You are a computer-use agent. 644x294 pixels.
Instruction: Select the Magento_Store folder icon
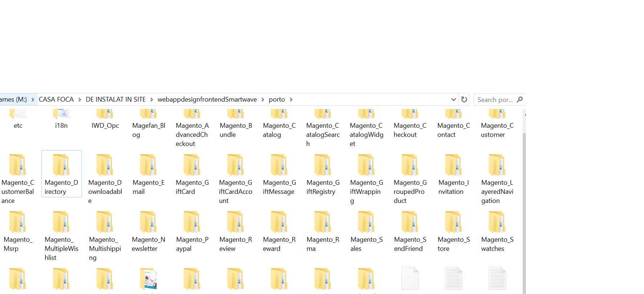click(453, 222)
